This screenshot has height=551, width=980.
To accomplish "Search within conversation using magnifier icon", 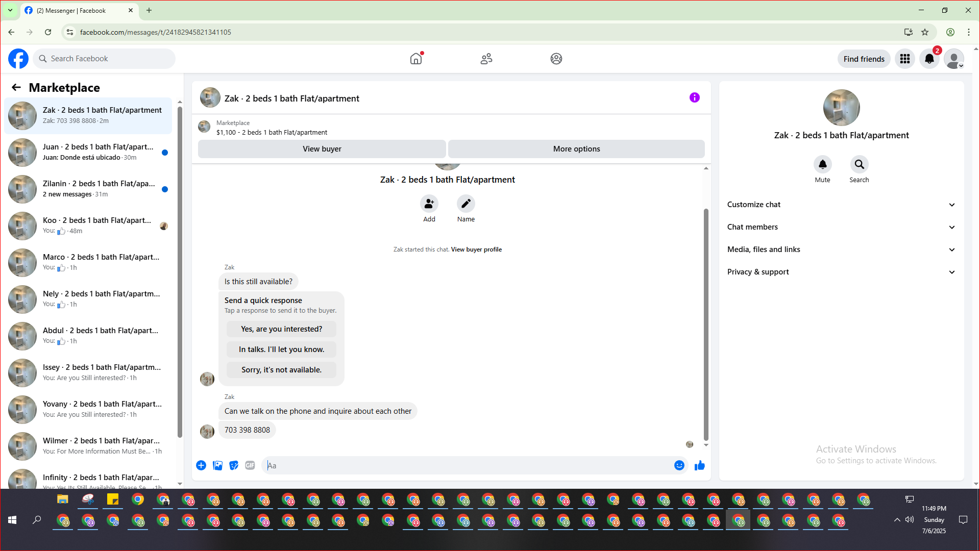I will tap(859, 164).
